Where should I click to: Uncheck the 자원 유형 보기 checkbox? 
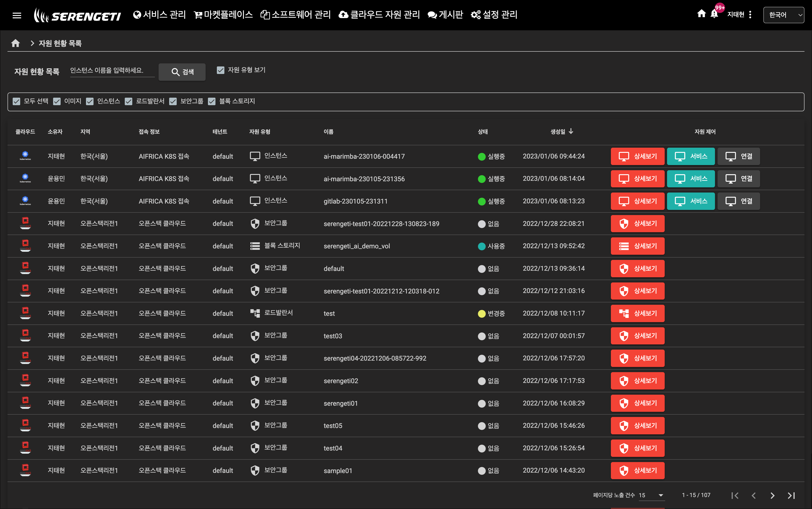[x=221, y=70]
